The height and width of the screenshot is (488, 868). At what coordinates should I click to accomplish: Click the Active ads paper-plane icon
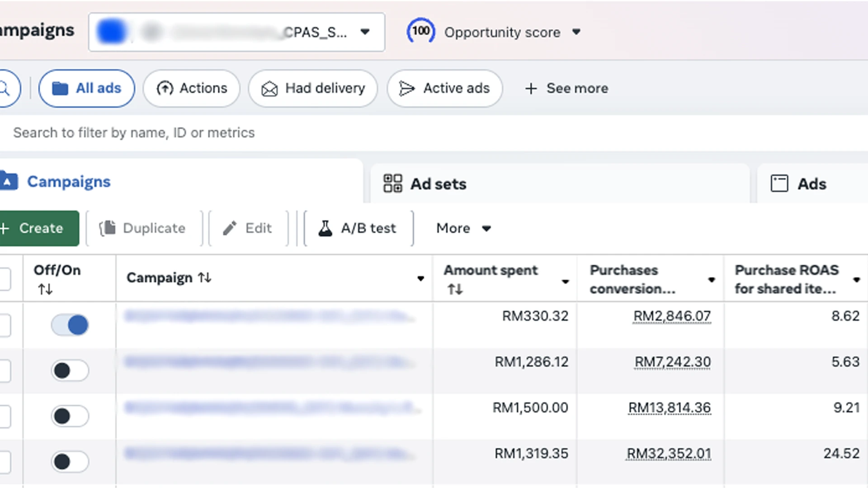point(407,89)
